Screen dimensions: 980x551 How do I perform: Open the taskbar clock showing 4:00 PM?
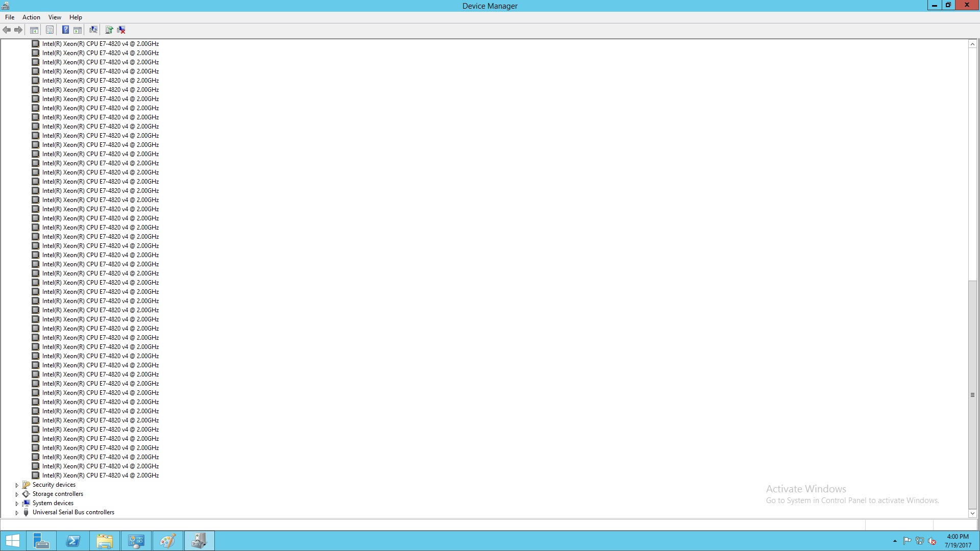click(958, 541)
